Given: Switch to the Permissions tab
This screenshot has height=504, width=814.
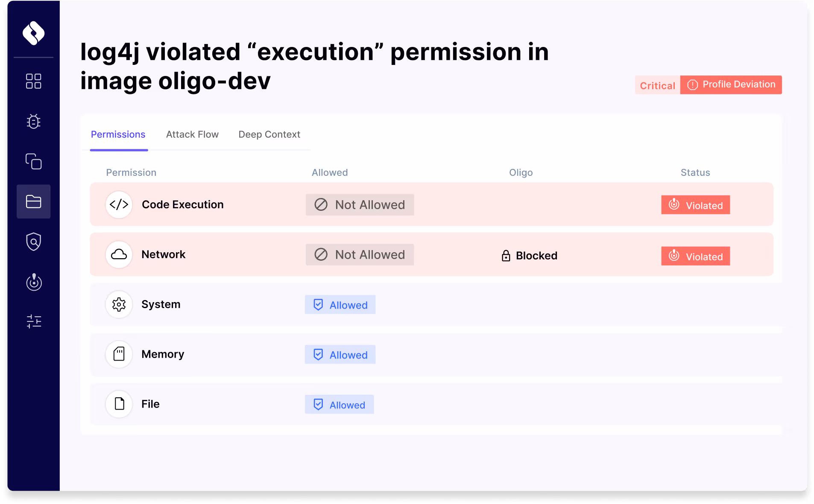Looking at the screenshot, I should [118, 134].
